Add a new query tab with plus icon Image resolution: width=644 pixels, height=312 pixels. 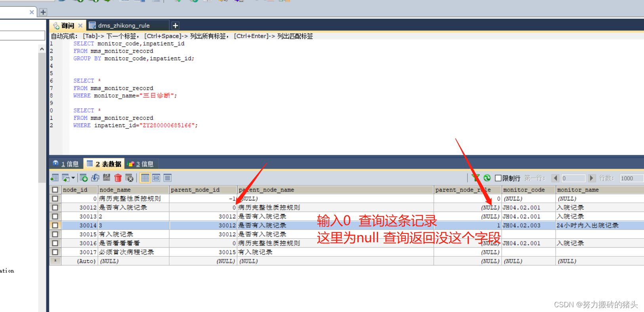[x=175, y=25]
